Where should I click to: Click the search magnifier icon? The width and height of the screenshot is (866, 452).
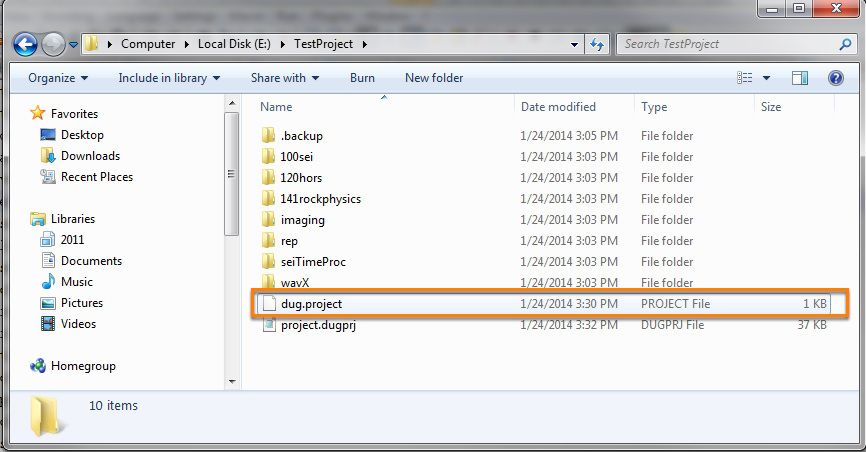(x=845, y=44)
